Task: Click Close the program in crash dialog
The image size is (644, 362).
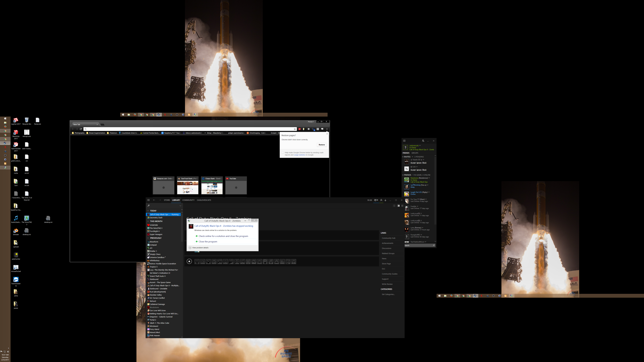Action: pos(225,242)
